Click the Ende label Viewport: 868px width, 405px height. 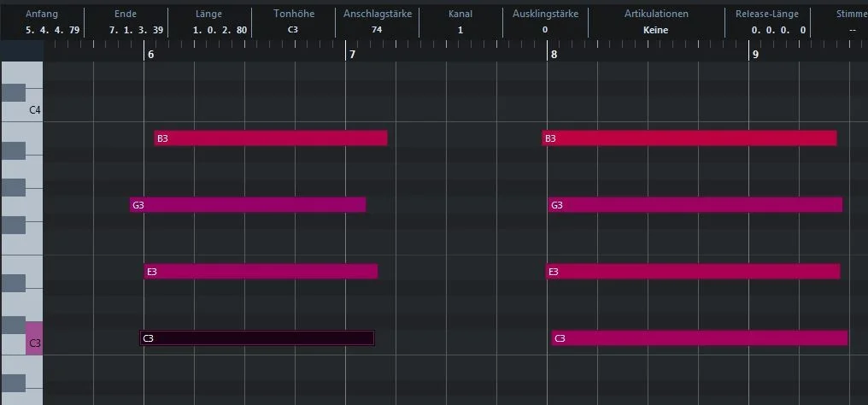tap(125, 15)
